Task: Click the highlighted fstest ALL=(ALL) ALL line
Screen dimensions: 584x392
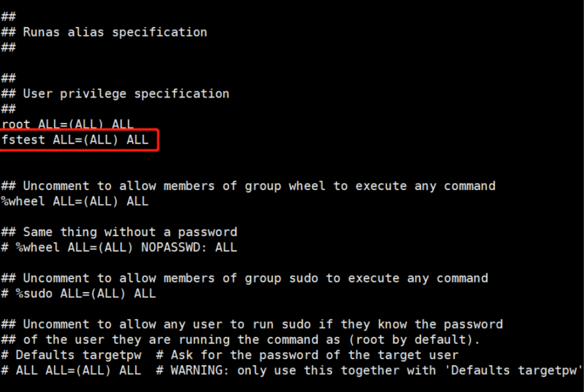Action: (75, 140)
